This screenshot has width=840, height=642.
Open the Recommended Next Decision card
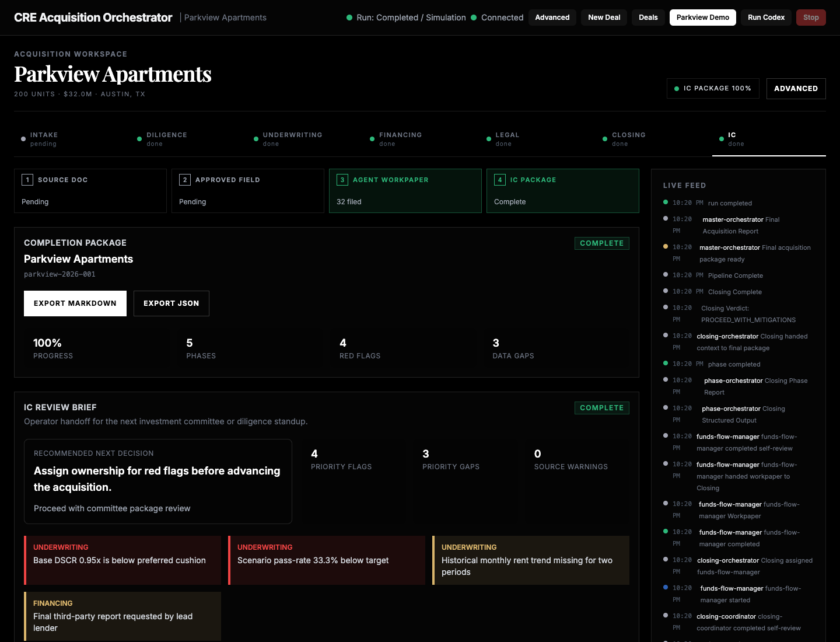pos(158,481)
